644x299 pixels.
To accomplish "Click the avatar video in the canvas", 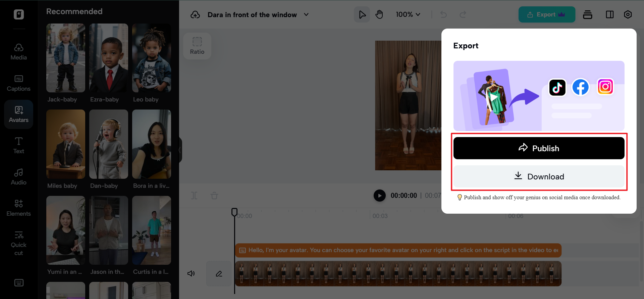I will (408, 105).
